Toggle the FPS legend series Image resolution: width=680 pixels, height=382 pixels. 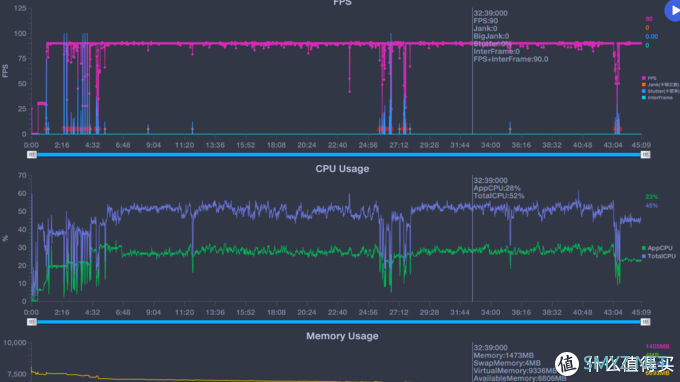[649, 78]
